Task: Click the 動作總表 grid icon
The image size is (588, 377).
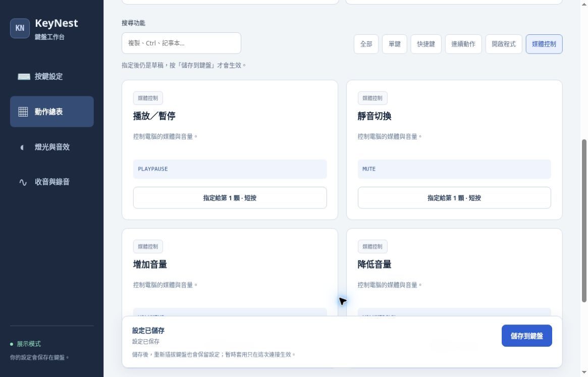Action: point(23,112)
